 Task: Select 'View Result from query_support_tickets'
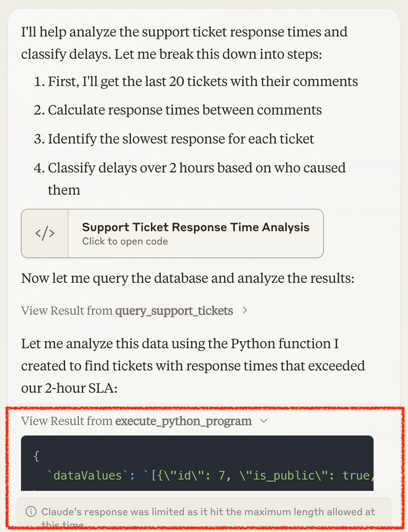tap(127, 310)
